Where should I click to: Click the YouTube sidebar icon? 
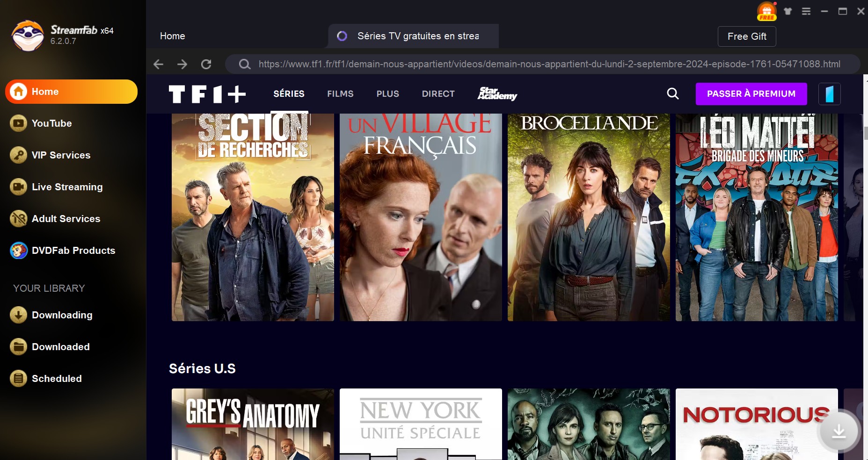pyautogui.click(x=18, y=123)
